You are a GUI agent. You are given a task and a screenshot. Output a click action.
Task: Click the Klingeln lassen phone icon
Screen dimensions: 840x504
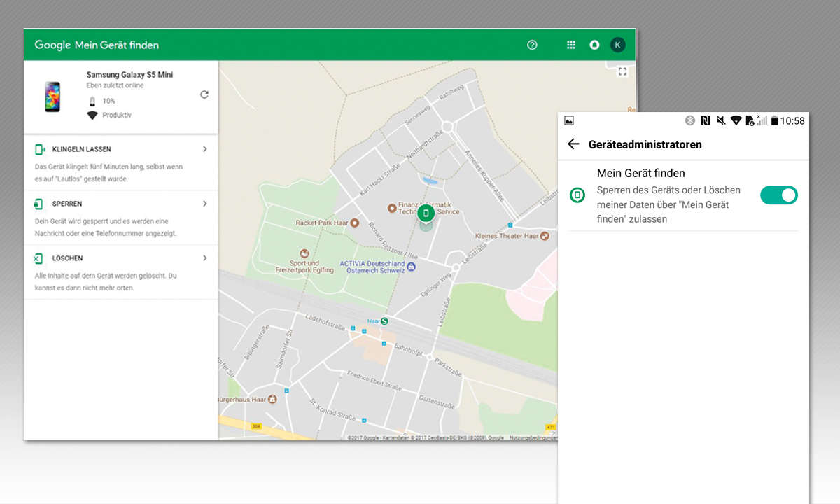pos(39,149)
